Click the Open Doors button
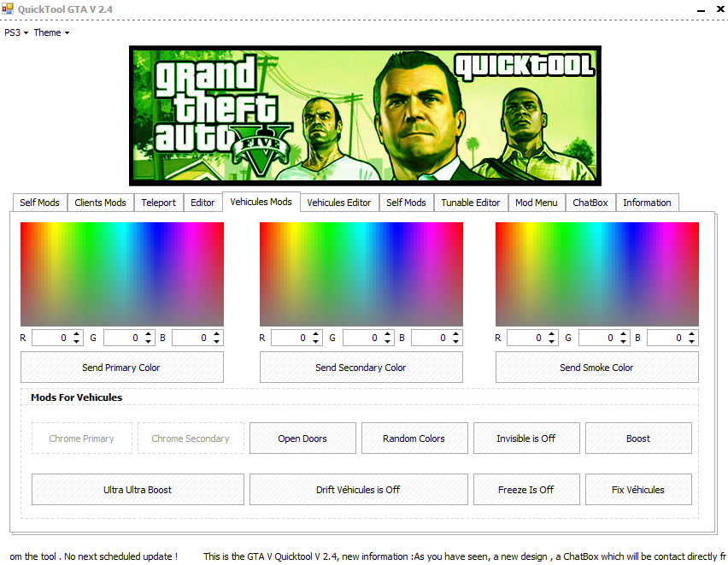Screen dimensions: 728x565 click(302, 438)
